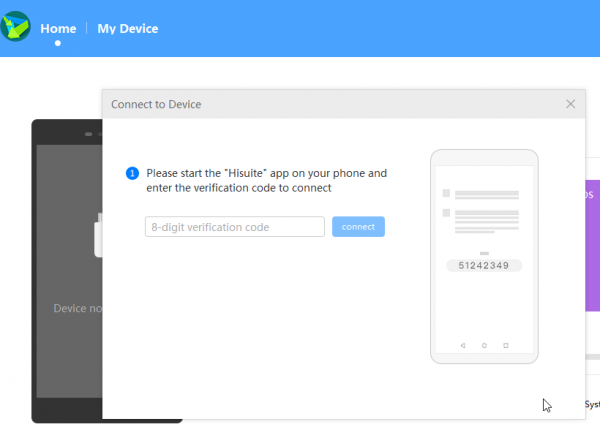Click the 51242349 code on phone illustration

(x=484, y=266)
